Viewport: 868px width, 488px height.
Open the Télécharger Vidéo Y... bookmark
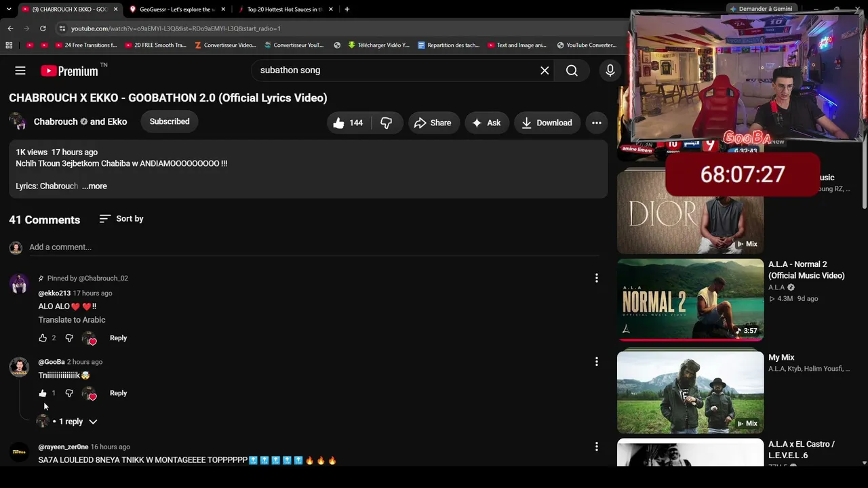[x=378, y=45]
